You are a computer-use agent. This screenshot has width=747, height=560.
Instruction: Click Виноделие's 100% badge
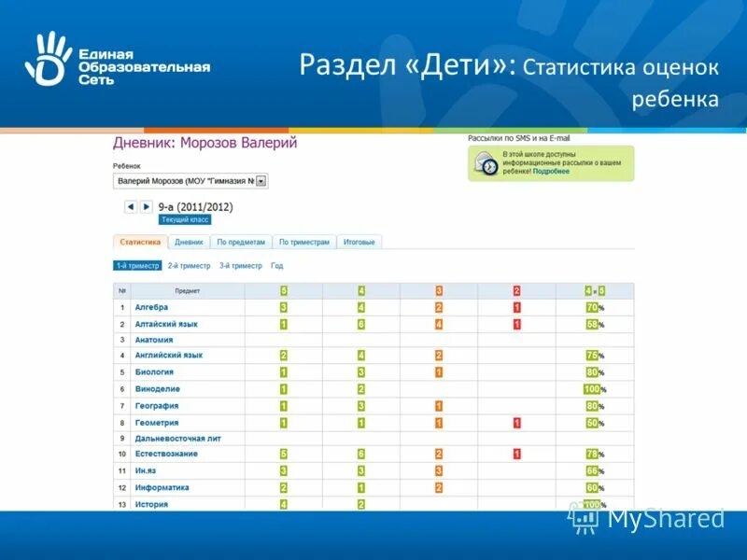coord(592,389)
